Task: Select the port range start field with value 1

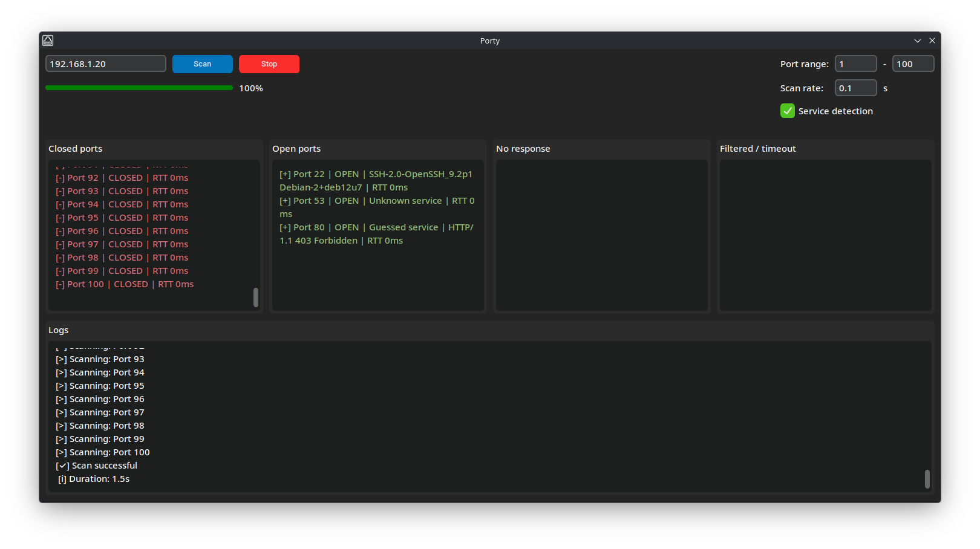Action: pos(855,63)
